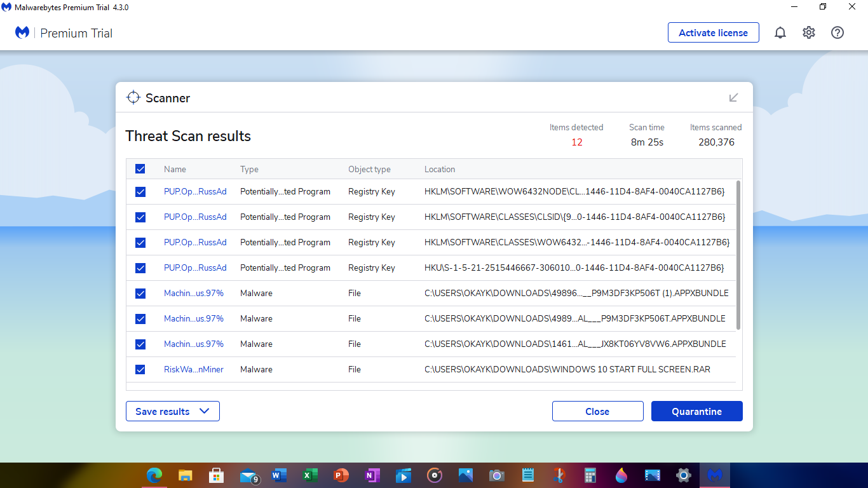Open Snipping Tool from taskbar
This screenshot has width=868, height=488.
pyautogui.click(x=559, y=475)
